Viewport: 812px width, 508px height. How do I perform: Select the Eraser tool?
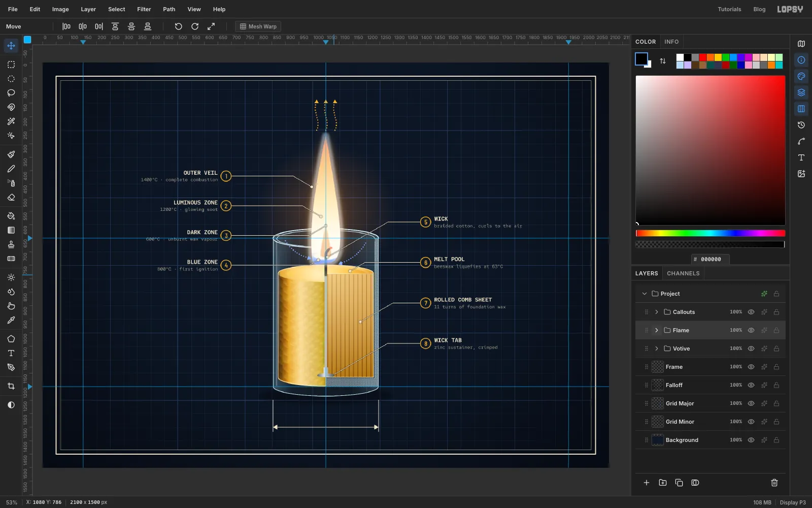click(11, 197)
